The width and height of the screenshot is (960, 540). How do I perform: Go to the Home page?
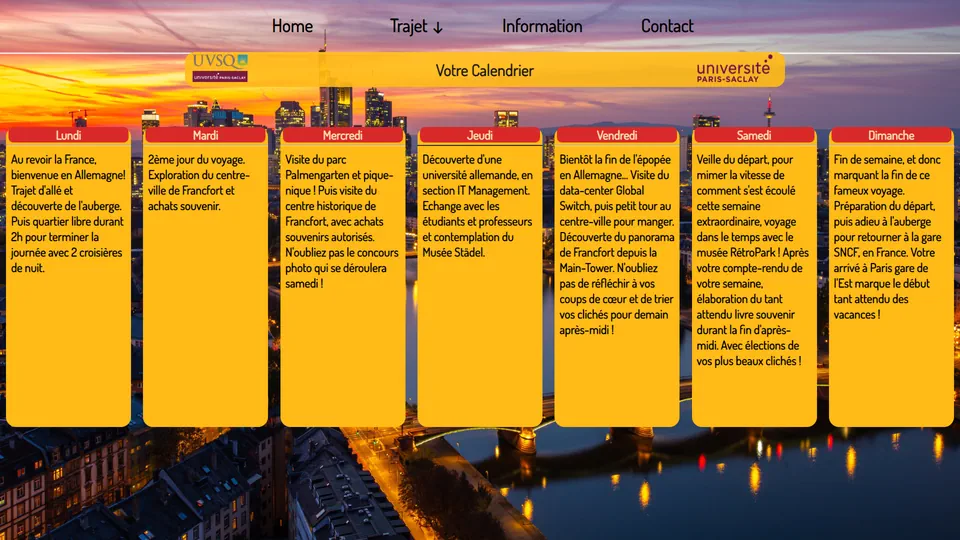292,26
